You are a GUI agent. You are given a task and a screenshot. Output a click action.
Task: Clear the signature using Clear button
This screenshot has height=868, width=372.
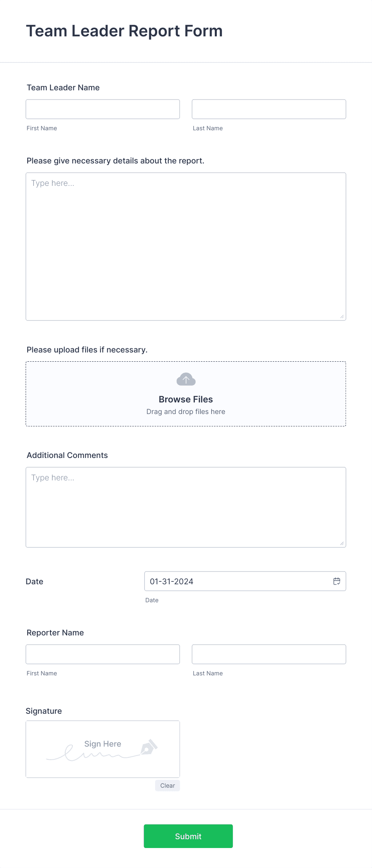tap(167, 785)
